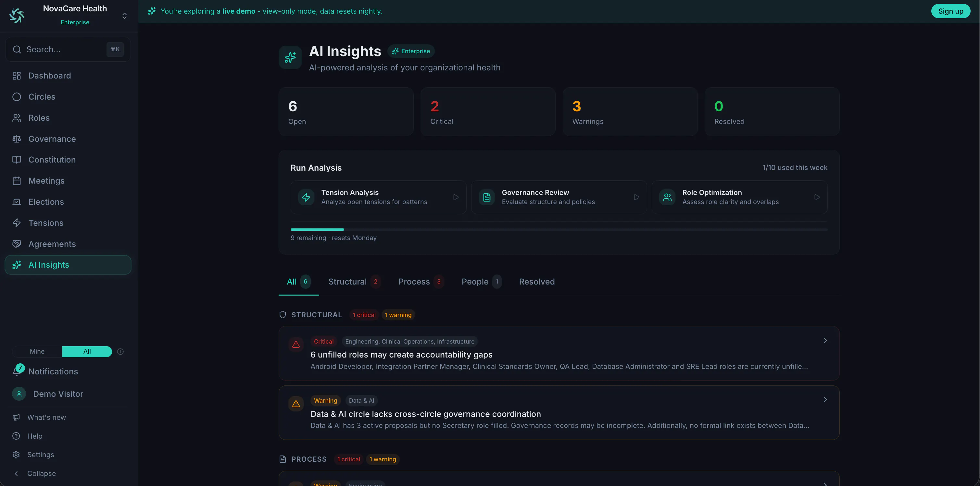Run the Tension Analysis play button
980x486 pixels.
click(x=456, y=197)
